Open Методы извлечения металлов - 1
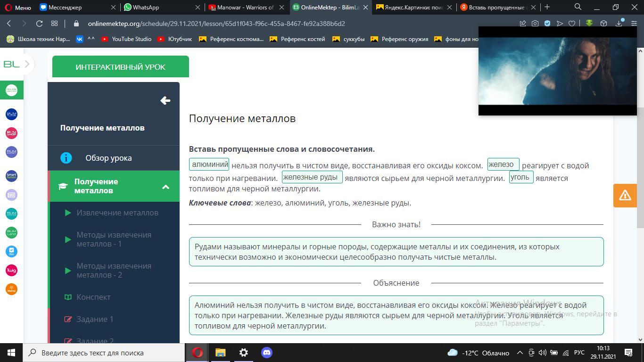The image size is (644, 362). point(114,239)
